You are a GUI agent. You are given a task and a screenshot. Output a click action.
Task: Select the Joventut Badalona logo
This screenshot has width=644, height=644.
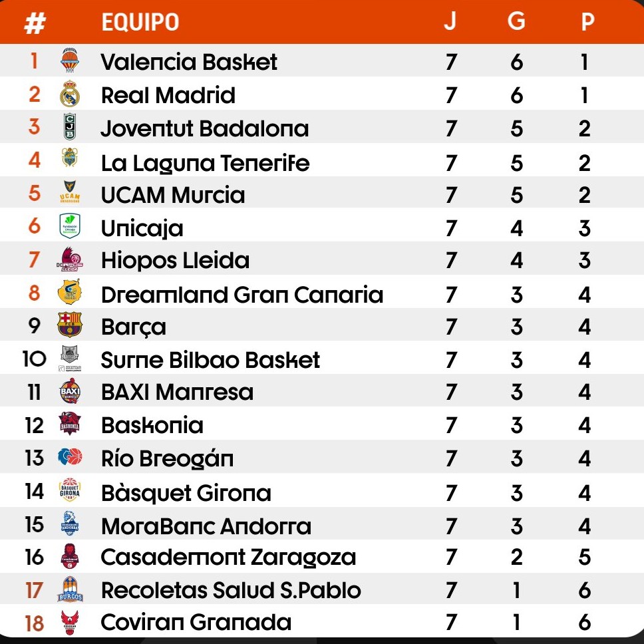70,127
